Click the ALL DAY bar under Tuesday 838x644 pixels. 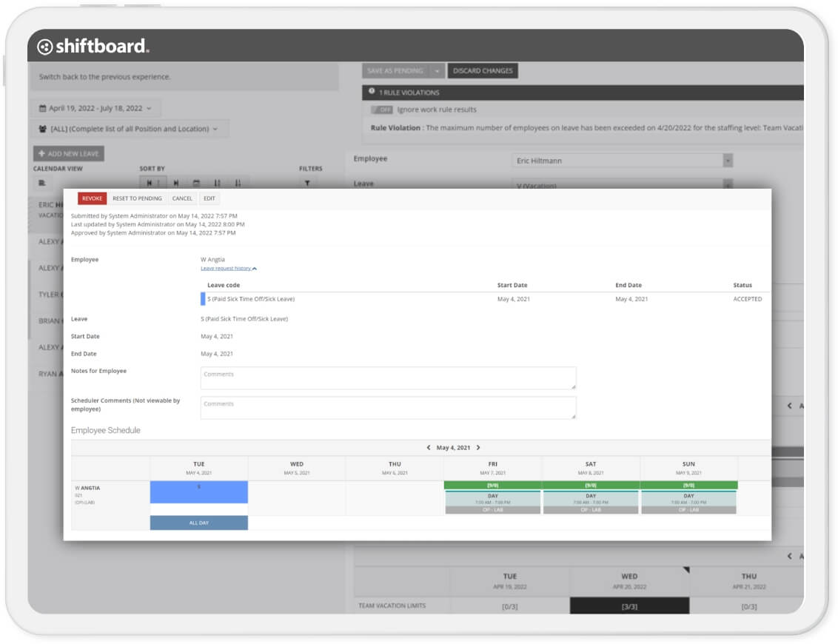[x=199, y=523]
